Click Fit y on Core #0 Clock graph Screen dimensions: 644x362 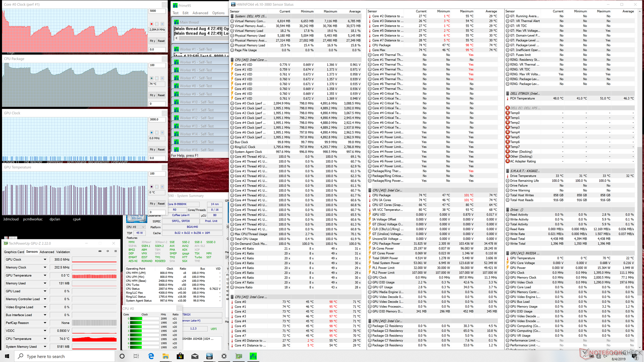pos(152,41)
